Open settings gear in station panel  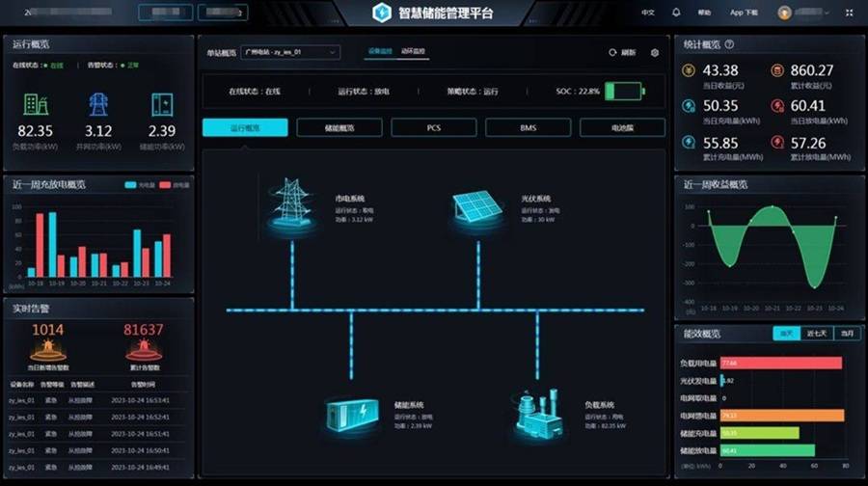(x=655, y=53)
